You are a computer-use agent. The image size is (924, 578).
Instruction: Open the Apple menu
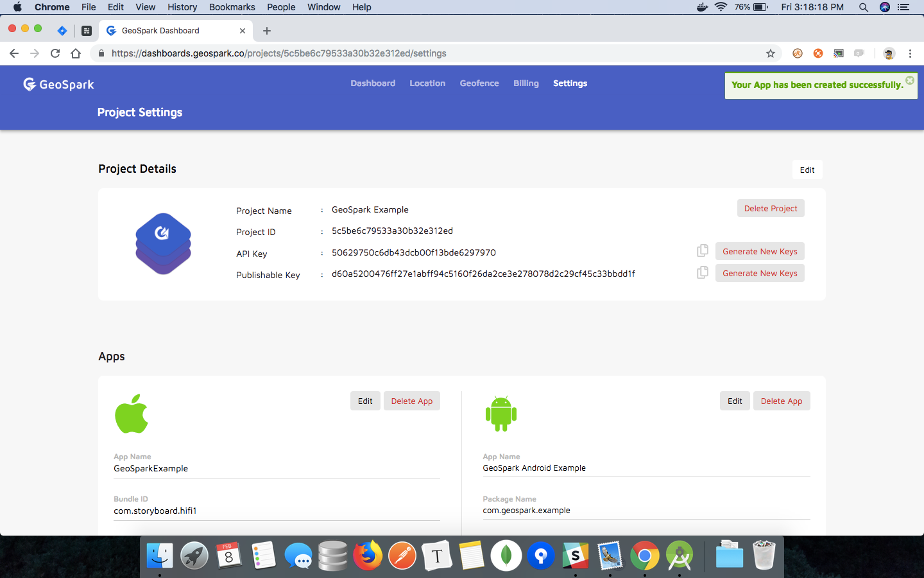coord(17,7)
